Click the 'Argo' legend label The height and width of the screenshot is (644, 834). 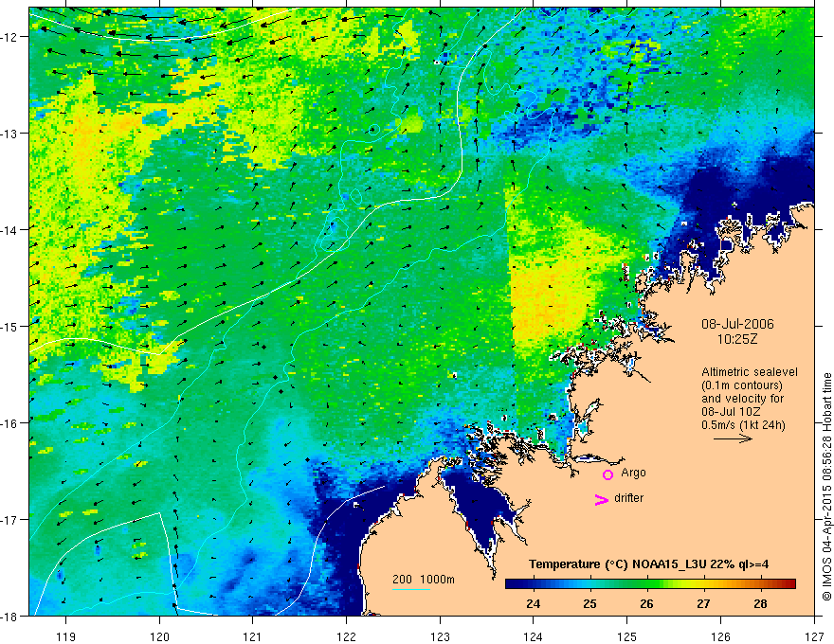click(x=633, y=473)
